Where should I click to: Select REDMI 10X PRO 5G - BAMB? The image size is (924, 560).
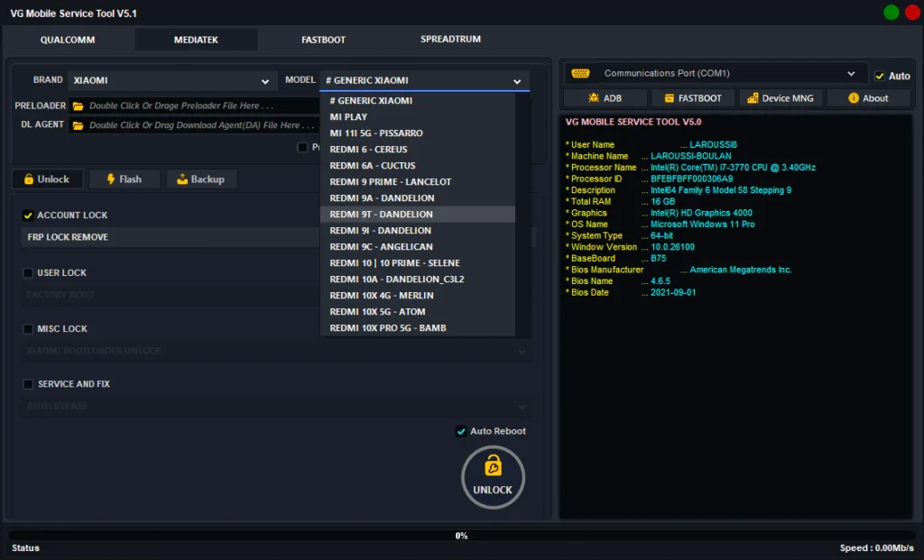pyautogui.click(x=417, y=328)
